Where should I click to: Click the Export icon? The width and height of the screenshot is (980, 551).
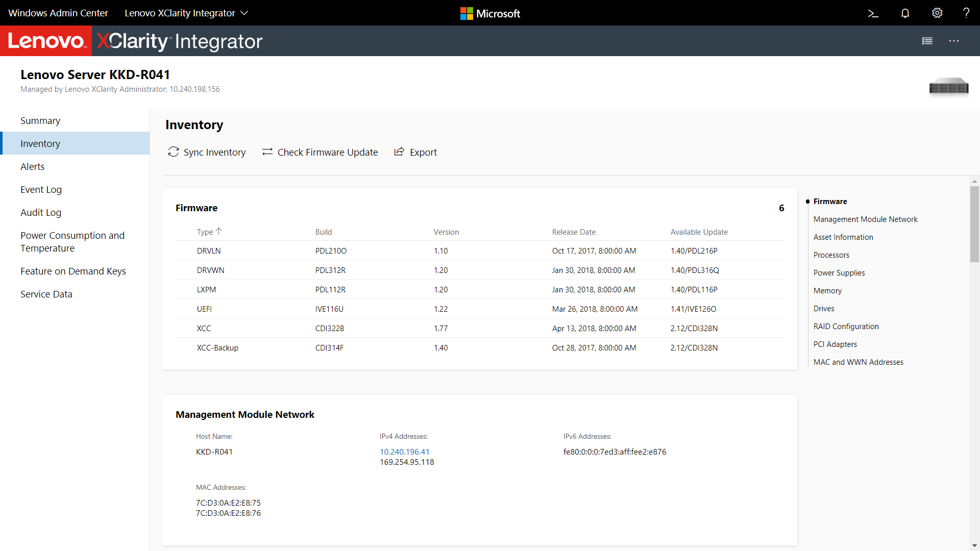pyautogui.click(x=399, y=152)
